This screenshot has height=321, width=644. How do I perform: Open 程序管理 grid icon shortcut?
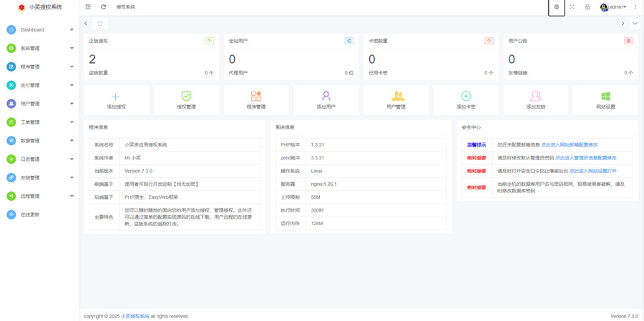click(256, 97)
